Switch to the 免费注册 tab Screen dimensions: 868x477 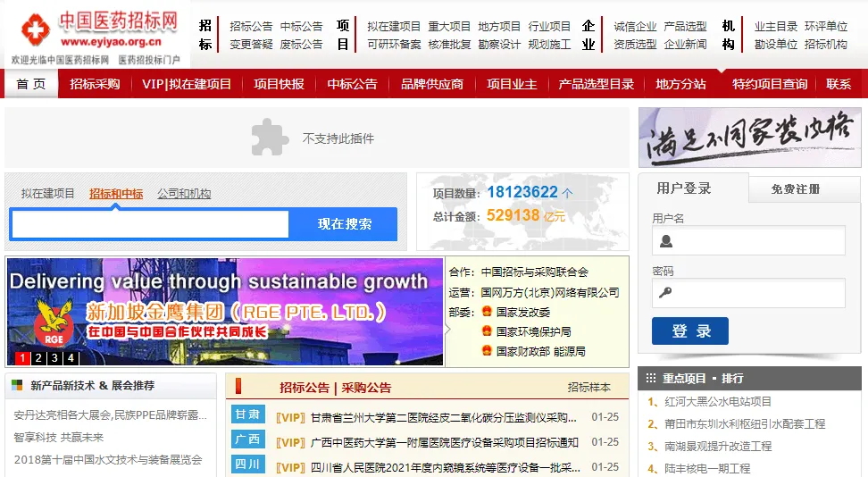796,189
